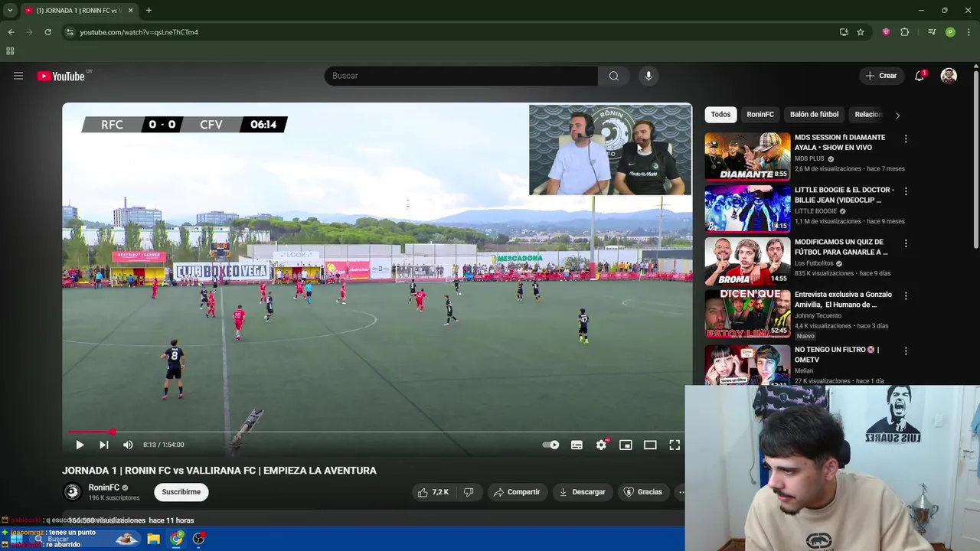Open the browser extensions puzzle menu
This screenshot has height=551, width=980.
click(x=905, y=32)
